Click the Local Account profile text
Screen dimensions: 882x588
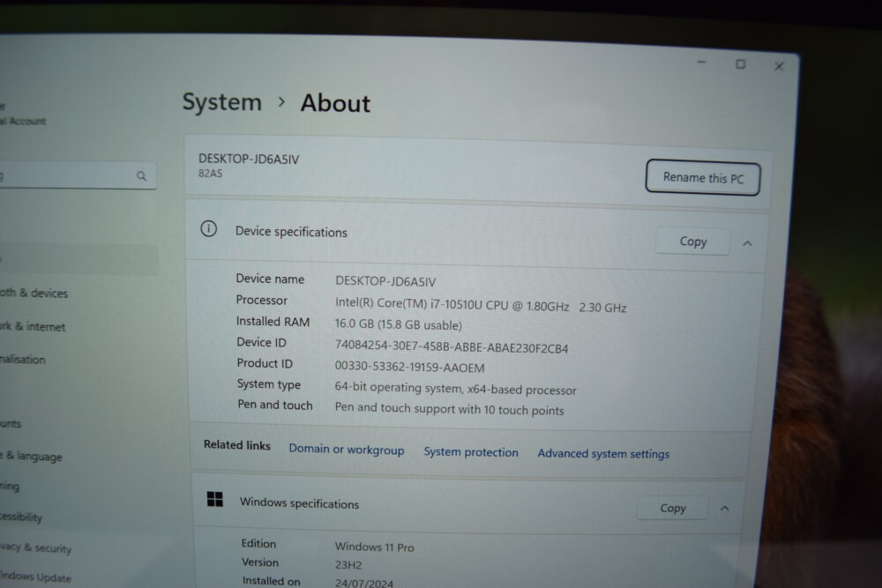point(23,121)
